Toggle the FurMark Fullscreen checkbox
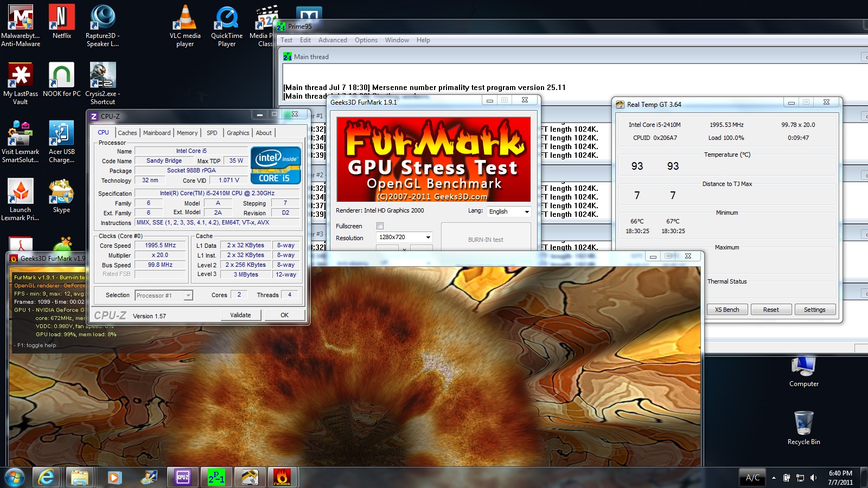The image size is (868, 488). pyautogui.click(x=380, y=226)
